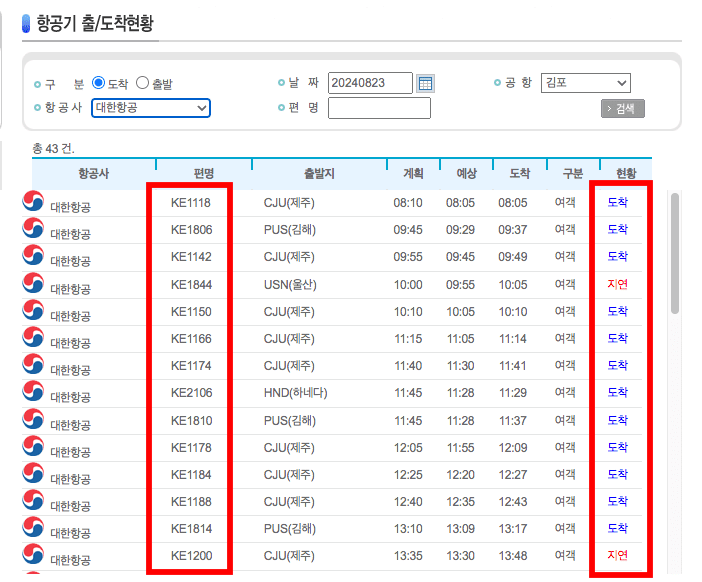Click the 총 43 건 result count

53,148
